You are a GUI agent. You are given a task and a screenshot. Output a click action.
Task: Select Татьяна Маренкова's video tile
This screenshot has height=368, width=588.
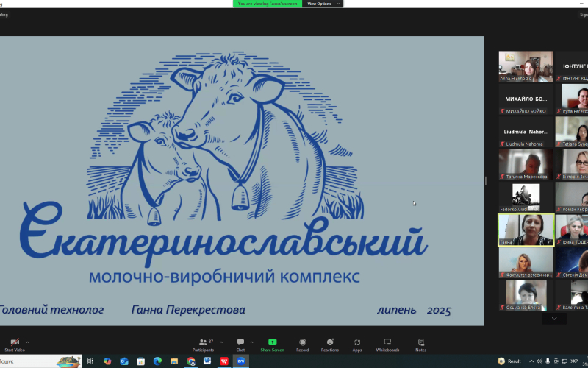click(x=526, y=164)
